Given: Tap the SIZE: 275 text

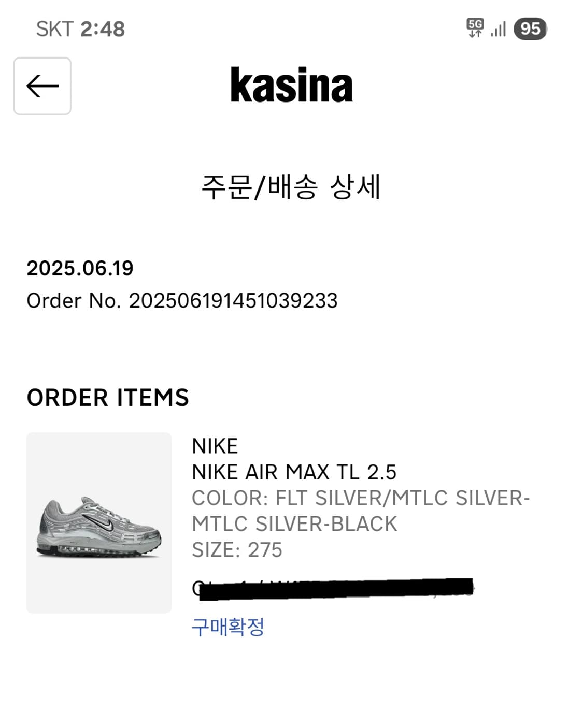Looking at the screenshot, I should (x=237, y=549).
